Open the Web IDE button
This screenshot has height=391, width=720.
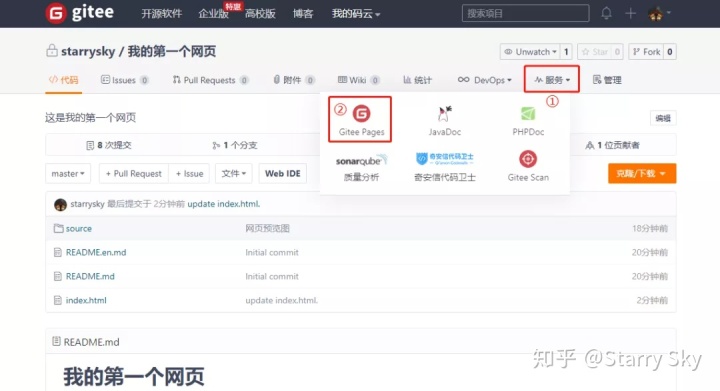click(283, 173)
